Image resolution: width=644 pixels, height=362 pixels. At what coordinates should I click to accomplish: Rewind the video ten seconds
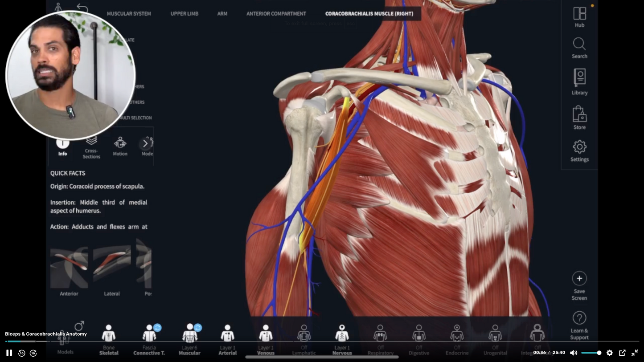pyautogui.click(x=21, y=353)
